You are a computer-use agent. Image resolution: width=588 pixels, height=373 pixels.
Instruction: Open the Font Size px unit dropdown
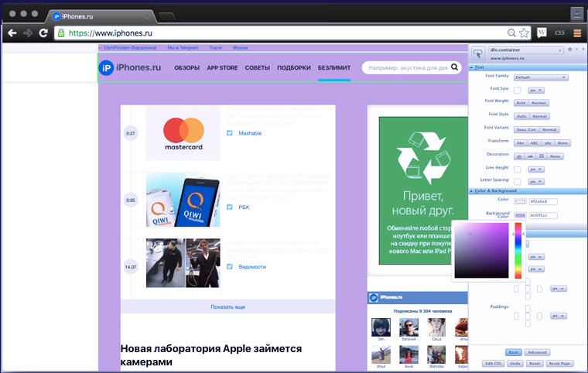pyautogui.click(x=536, y=91)
